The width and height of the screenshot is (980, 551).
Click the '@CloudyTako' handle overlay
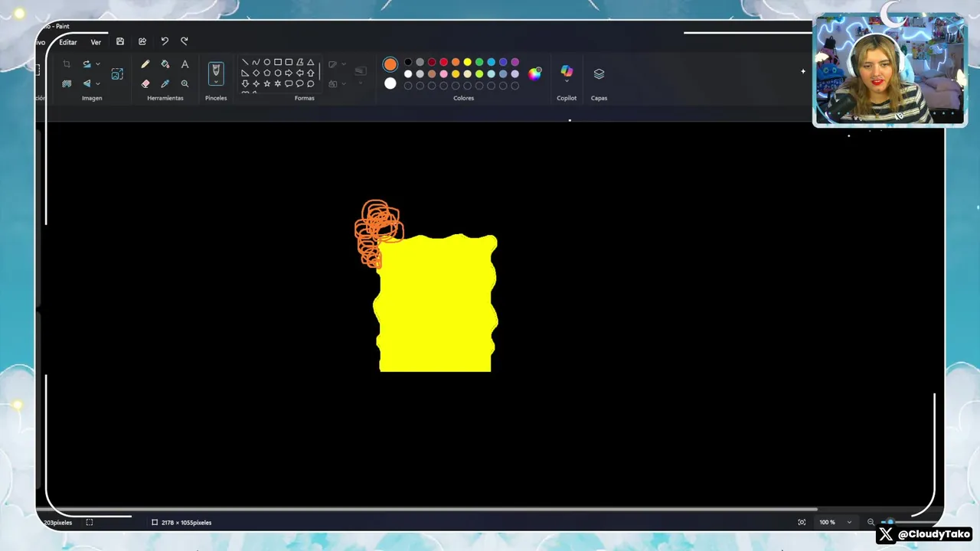pyautogui.click(x=934, y=534)
